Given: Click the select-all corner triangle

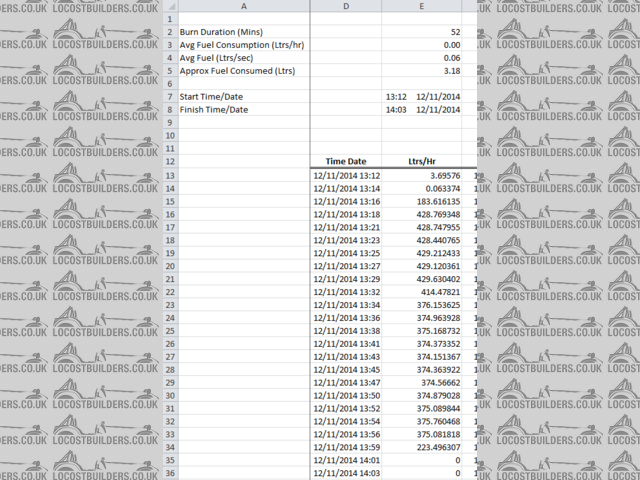Looking at the screenshot, I should click(x=171, y=6).
